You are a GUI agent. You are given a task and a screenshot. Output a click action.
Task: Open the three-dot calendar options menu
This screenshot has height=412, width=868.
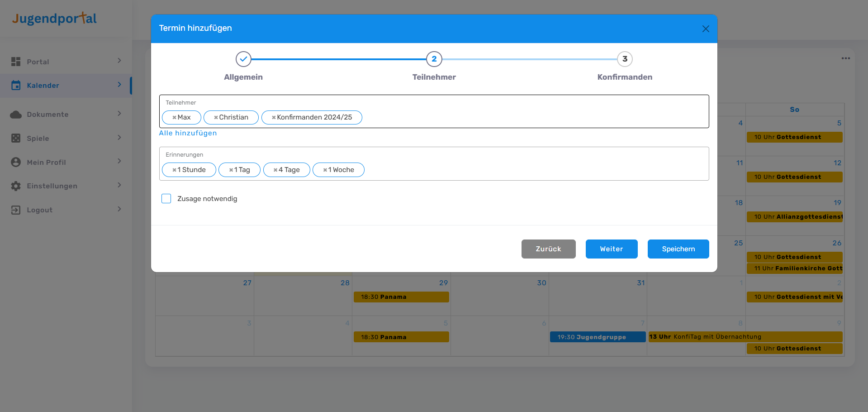click(845, 58)
